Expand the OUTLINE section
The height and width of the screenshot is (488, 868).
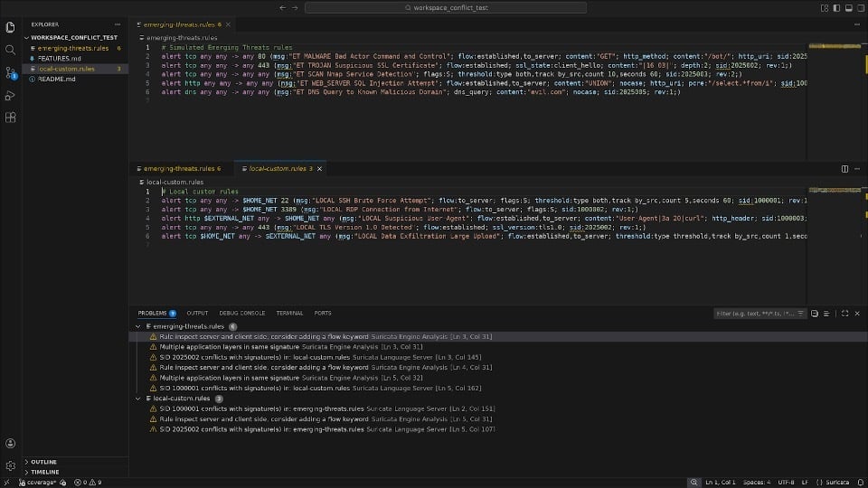pos(44,462)
